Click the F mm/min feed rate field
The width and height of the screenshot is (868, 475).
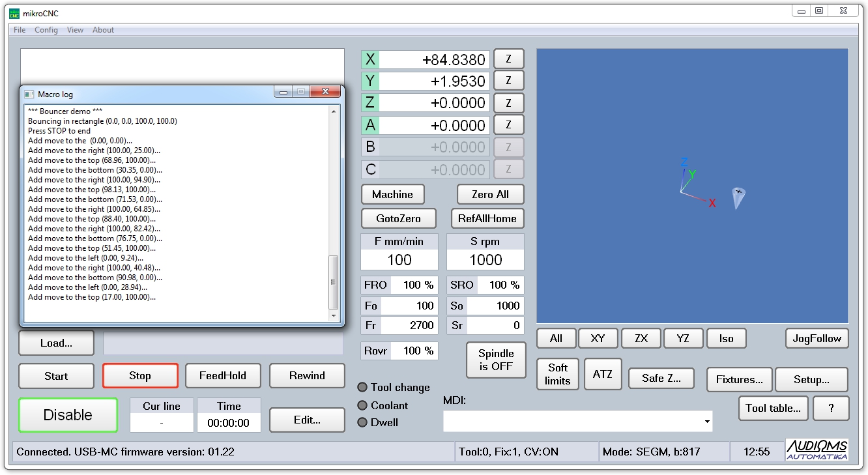tap(399, 260)
